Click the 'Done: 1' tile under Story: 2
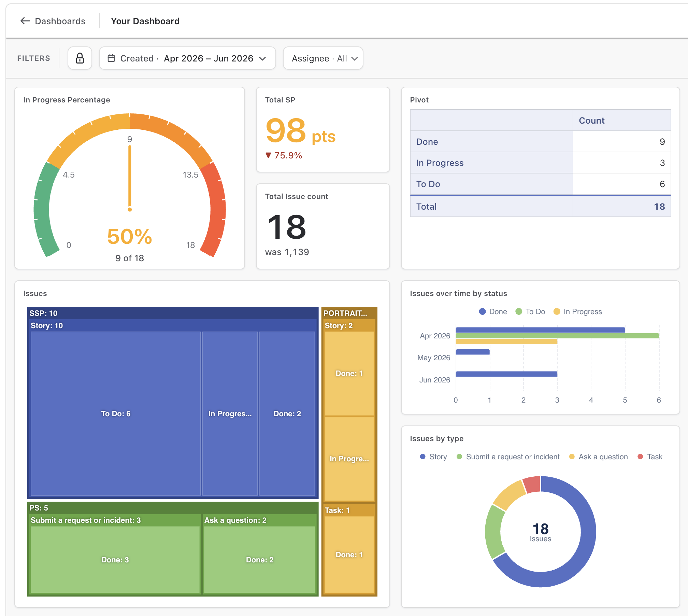 coord(349,373)
